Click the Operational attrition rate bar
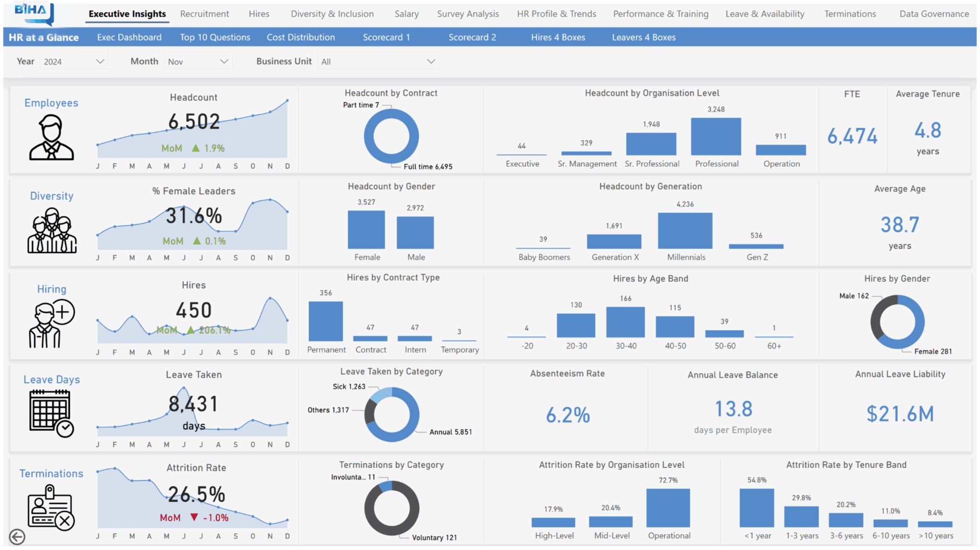The width and height of the screenshot is (980, 550). point(668,508)
